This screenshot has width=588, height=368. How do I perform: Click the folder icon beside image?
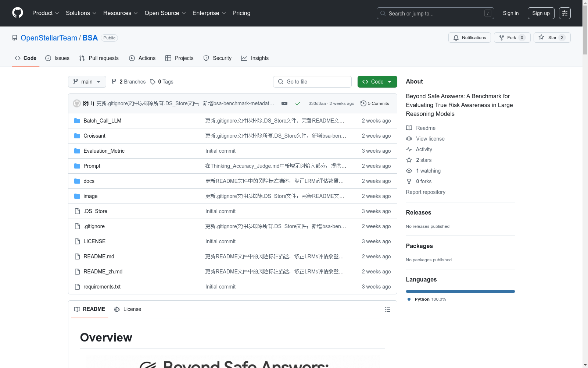(77, 196)
